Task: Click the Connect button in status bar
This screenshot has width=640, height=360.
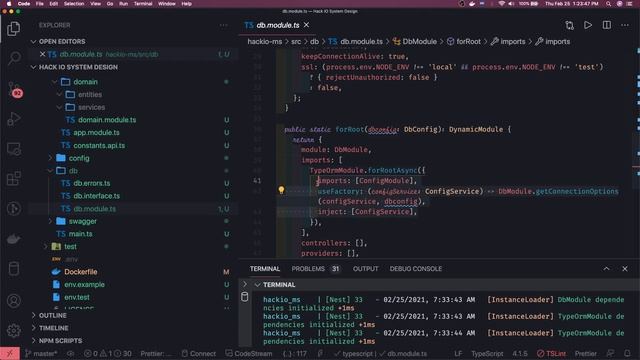Action: pyautogui.click(x=199, y=353)
